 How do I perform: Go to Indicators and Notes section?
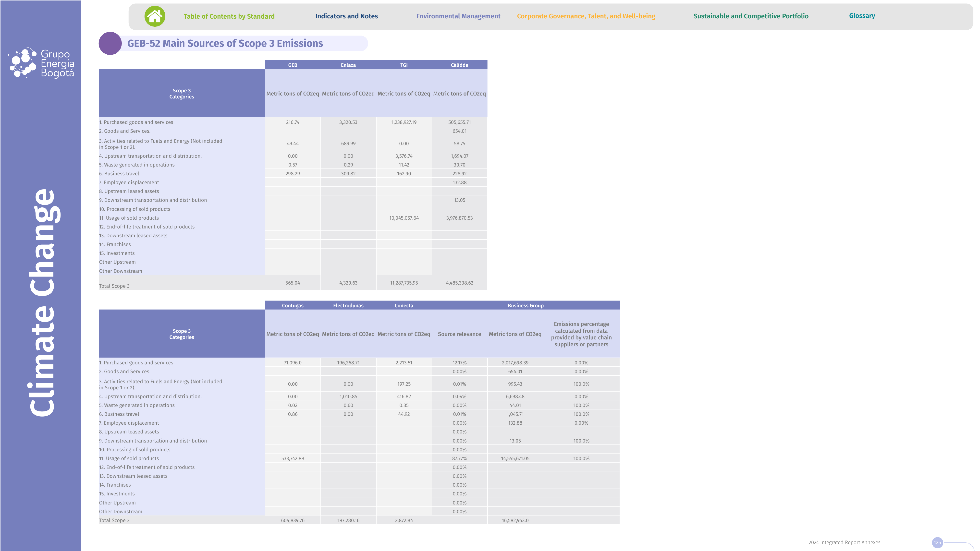pos(347,16)
